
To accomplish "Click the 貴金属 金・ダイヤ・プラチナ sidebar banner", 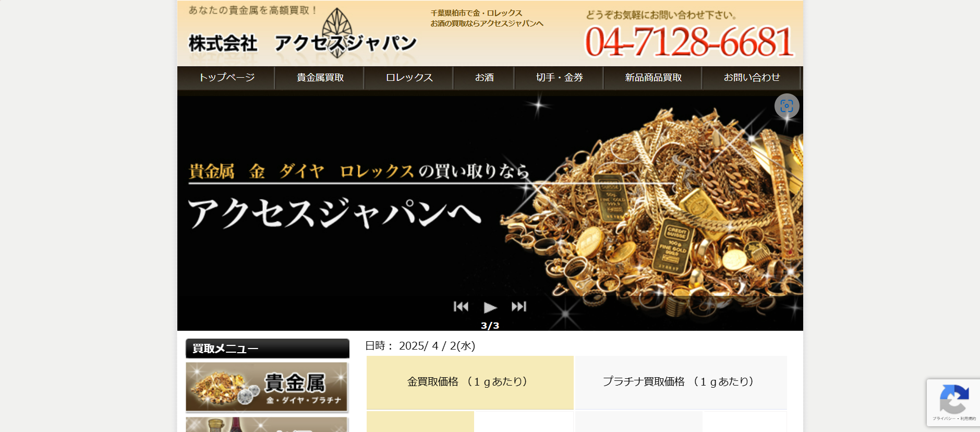I will [267, 387].
